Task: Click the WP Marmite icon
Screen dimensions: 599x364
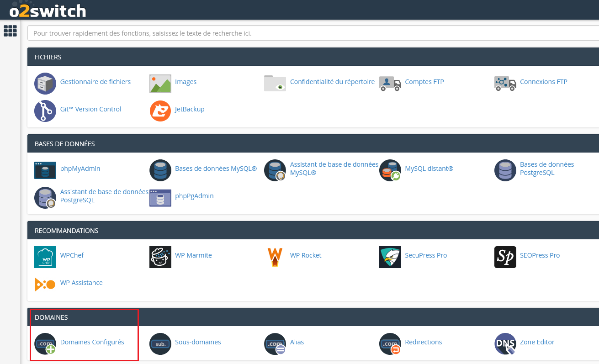Action: (x=160, y=257)
